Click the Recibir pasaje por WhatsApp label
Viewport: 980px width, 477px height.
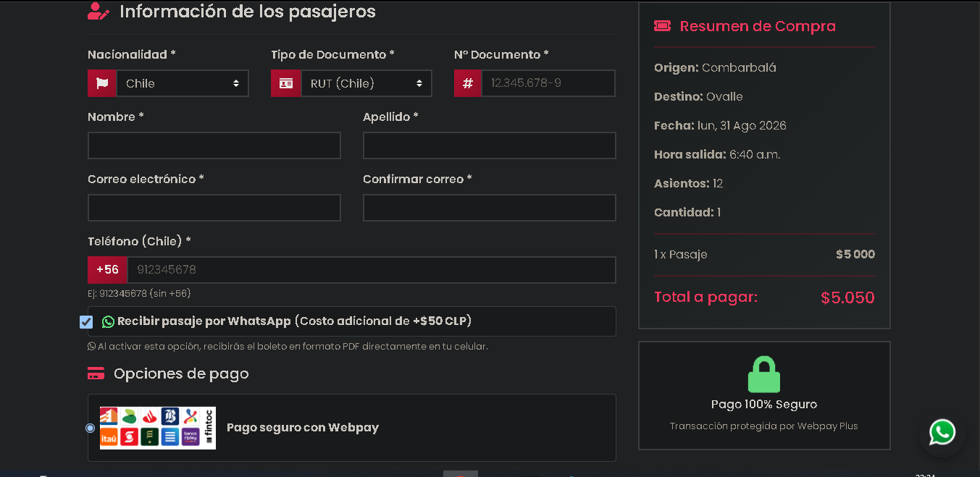[x=295, y=321]
